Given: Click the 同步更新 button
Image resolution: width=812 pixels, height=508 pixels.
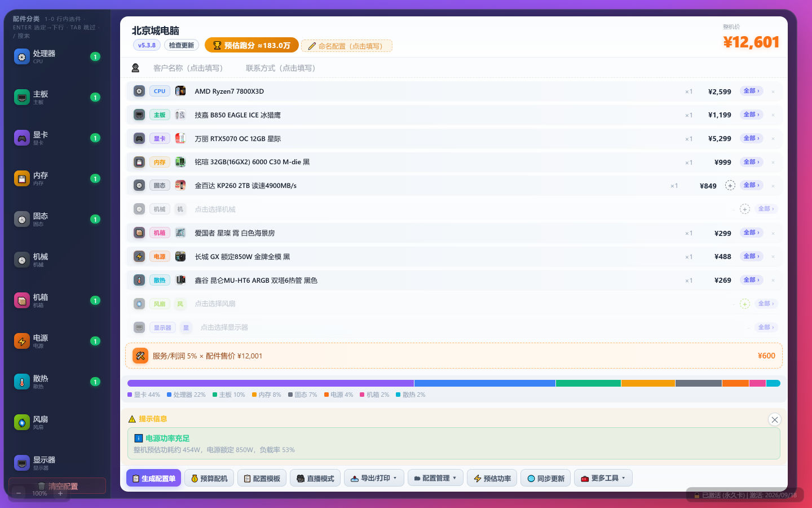Looking at the screenshot, I should pos(546,478).
